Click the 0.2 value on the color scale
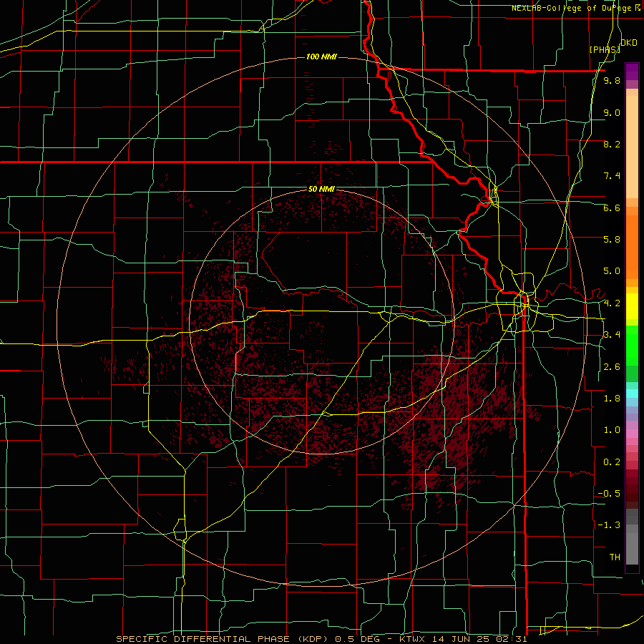 point(612,462)
